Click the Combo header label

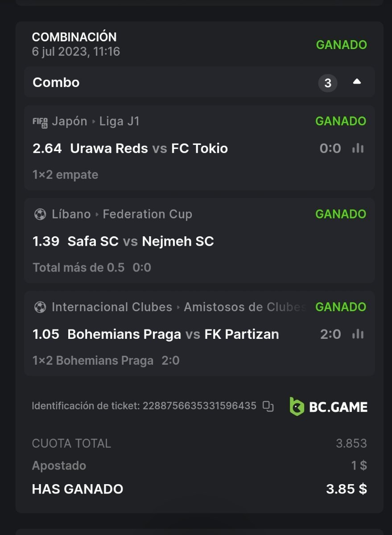(x=56, y=82)
